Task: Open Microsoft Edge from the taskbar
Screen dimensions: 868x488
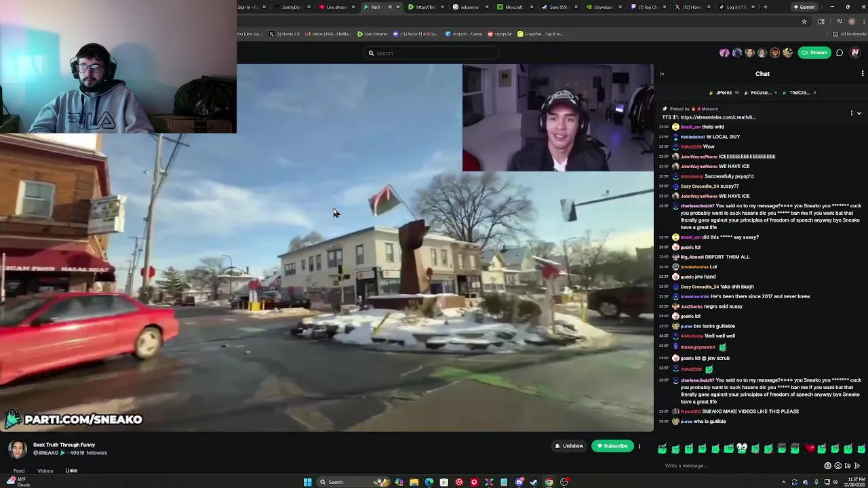Action: (x=429, y=482)
